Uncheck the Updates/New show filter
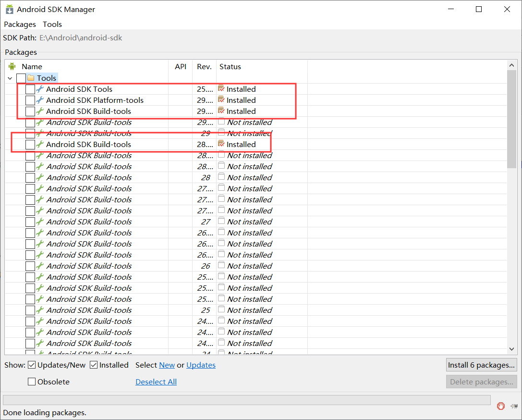The height and width of the screenshot is (420, 522). click(x=32, y=365)
